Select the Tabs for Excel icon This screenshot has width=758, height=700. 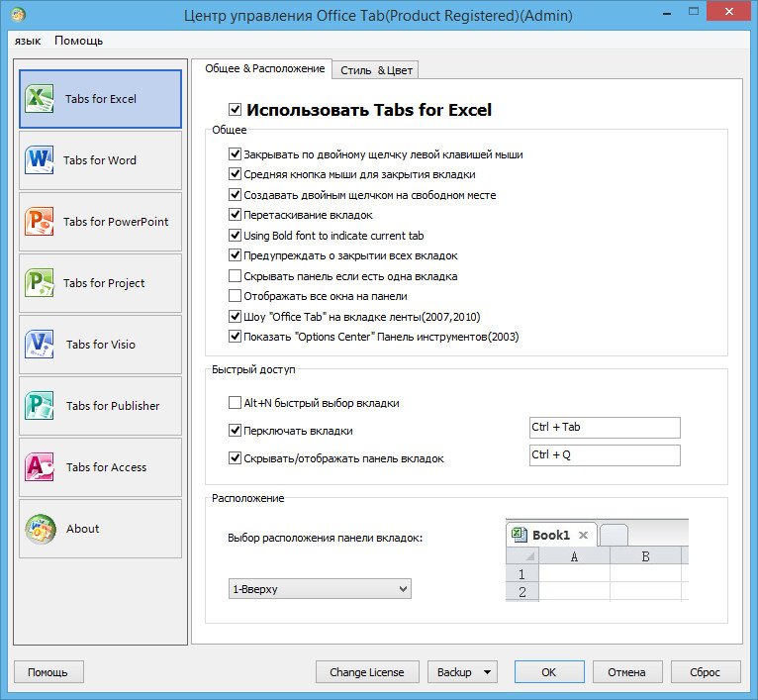pos(40,99)
